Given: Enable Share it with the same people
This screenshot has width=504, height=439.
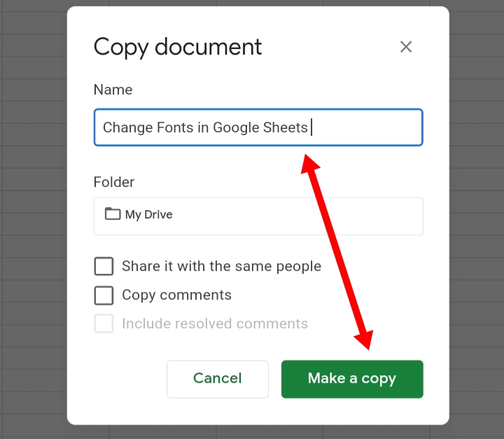Looking at the screenshot, I should tap(104, 266).
